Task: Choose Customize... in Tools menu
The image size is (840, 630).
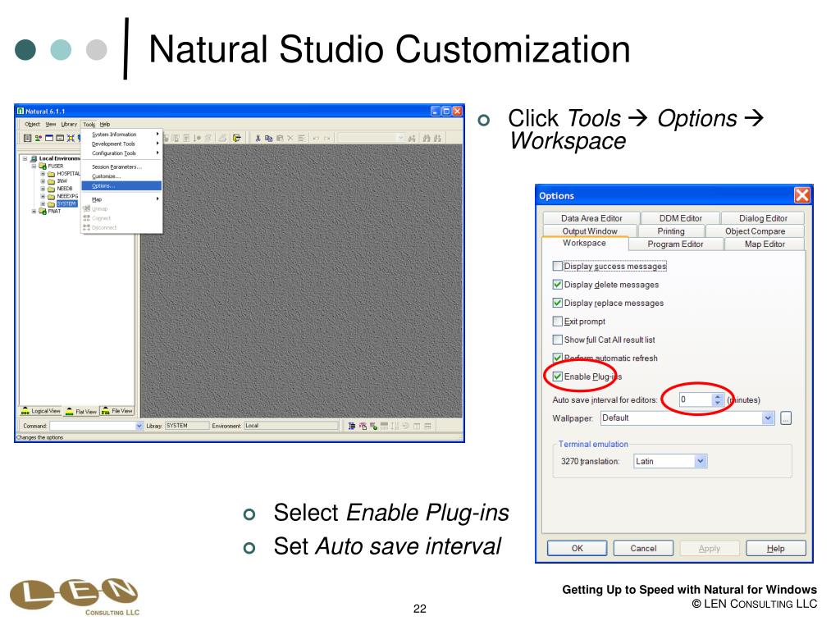Action: 121,176
